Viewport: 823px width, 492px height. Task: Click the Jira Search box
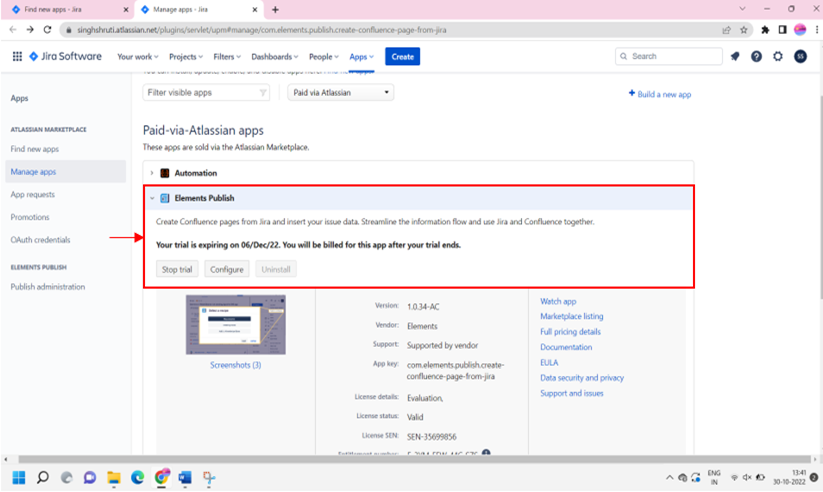669,56
